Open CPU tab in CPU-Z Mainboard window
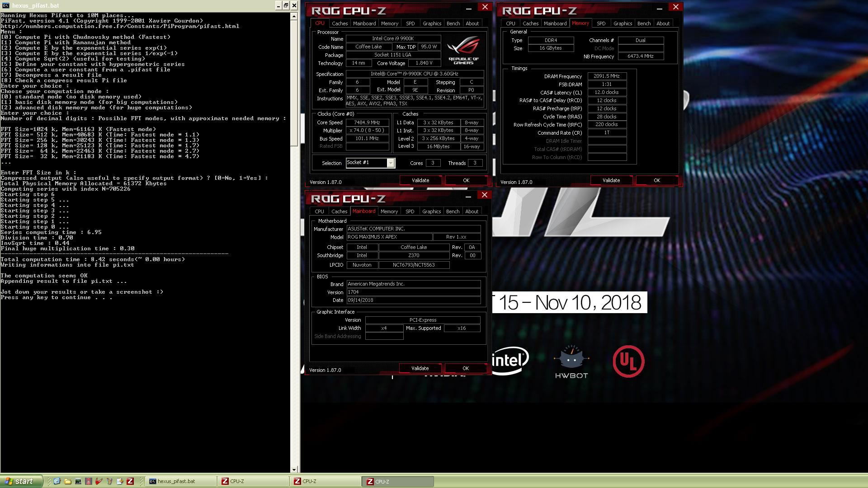The image size is (868, 488). pyautogui.click(x=320, y=211)
